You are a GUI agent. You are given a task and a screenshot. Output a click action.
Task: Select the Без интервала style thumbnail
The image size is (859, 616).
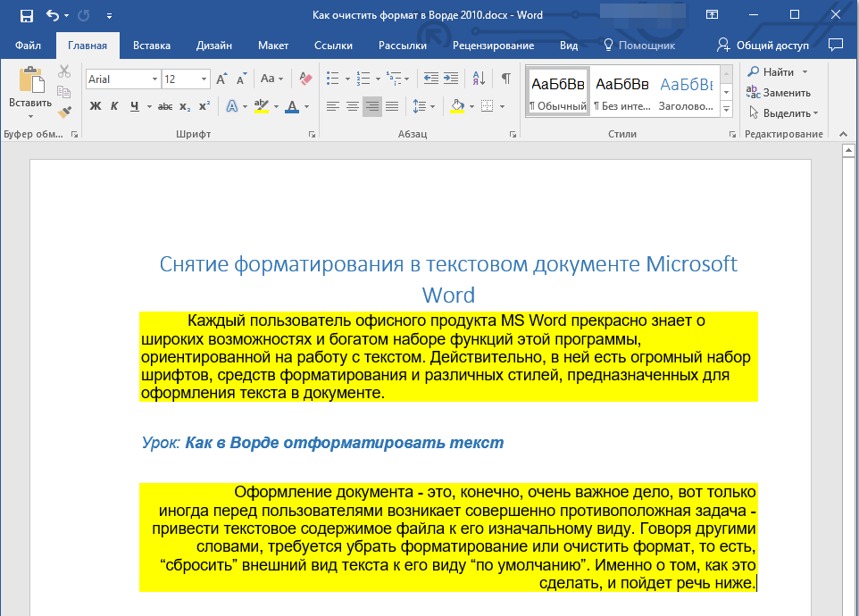tap(621, 92)
